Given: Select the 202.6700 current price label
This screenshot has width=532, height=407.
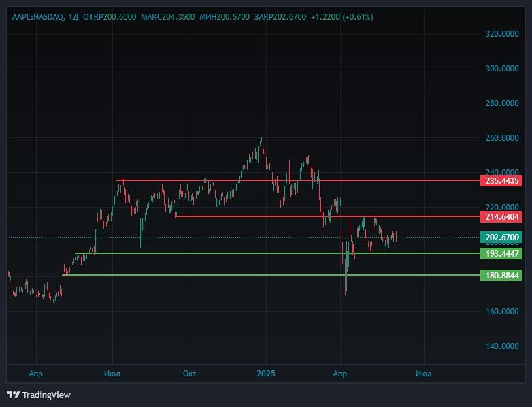Looking at the screenshot, I should tap(501, 238).
